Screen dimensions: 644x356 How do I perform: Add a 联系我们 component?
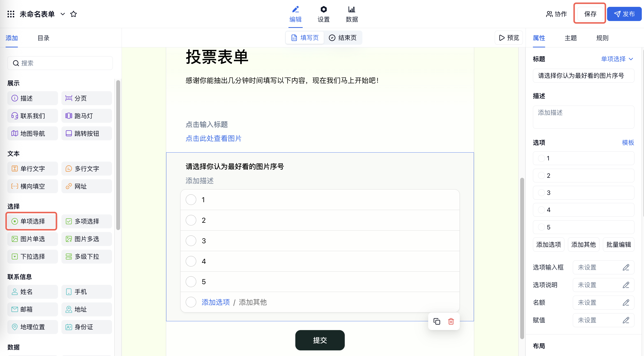tap(33, 116)
